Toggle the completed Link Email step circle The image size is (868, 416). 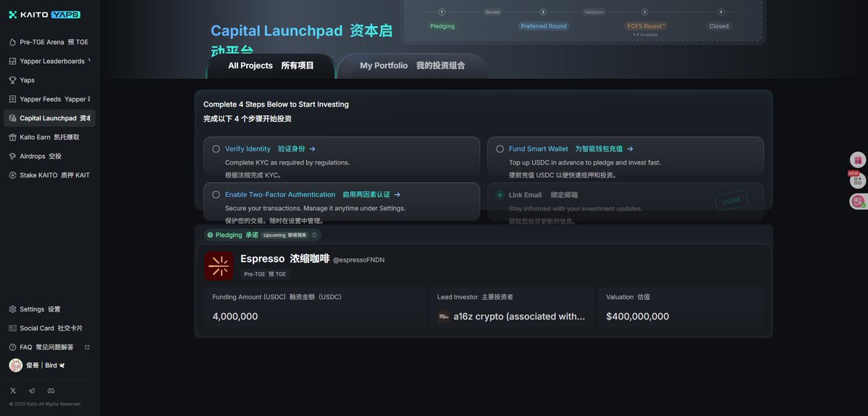(x=500, y=195)
